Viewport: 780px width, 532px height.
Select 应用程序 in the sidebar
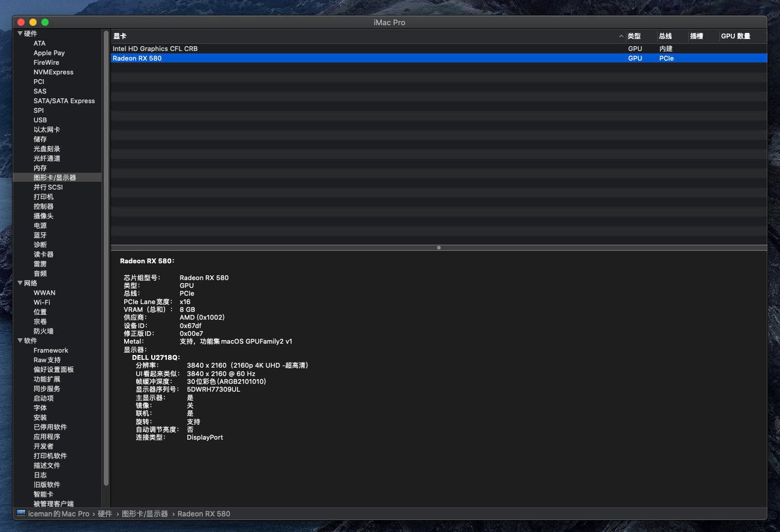click(x=47, y=437)
